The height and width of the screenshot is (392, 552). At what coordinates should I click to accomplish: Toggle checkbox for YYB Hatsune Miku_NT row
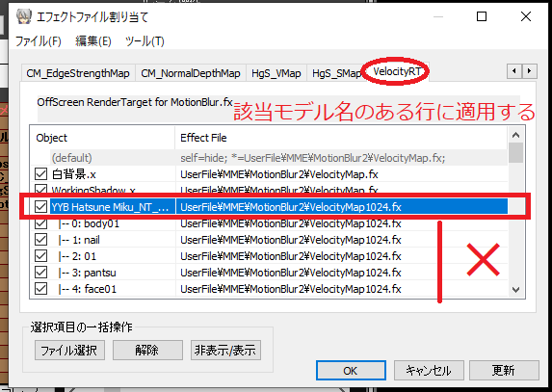pyautogui.click(x=40, y=206)
